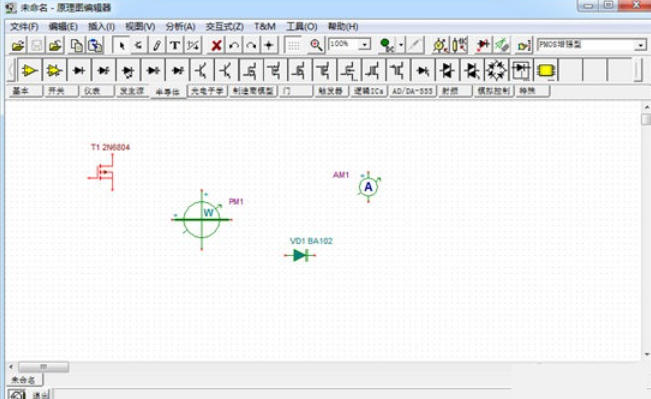
Task: Place the NPN transistor component
Action: [202, 70]
